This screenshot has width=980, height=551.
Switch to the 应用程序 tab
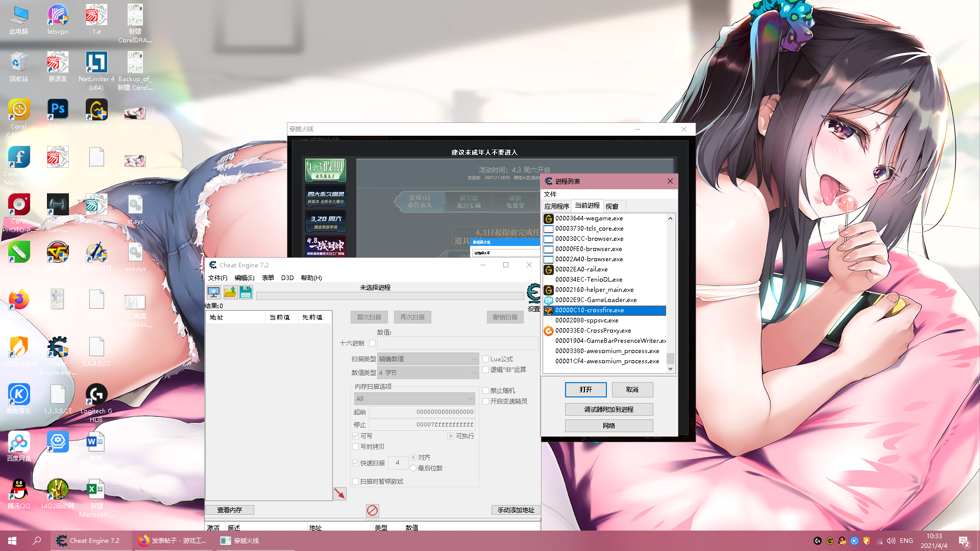[x=556, y=207]
